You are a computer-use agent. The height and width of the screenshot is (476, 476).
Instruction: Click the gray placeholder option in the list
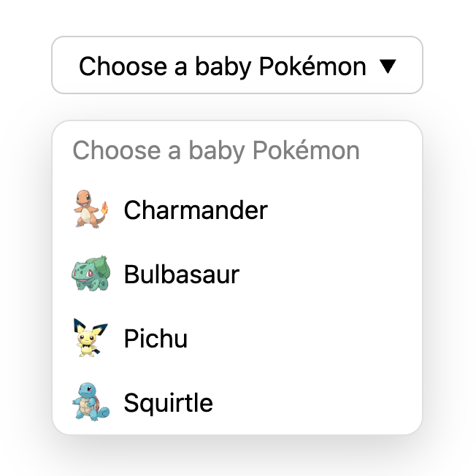tap(216, 151)
